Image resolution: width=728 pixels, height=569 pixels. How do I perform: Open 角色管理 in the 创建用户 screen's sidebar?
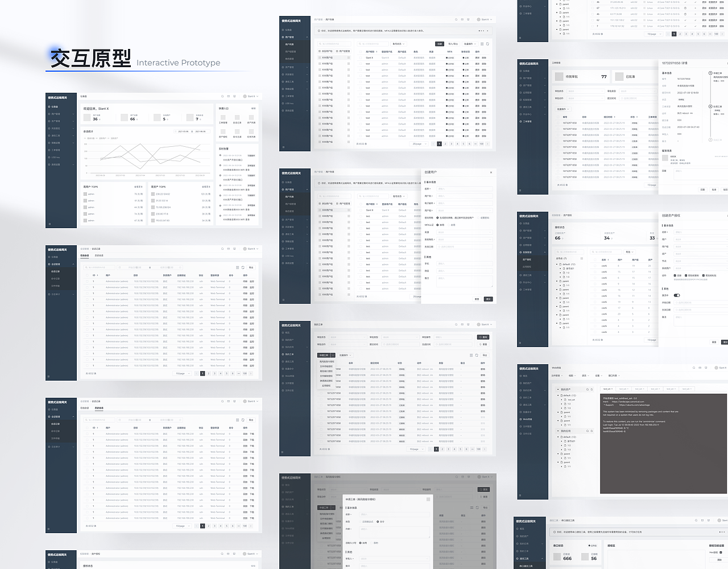[289, 211]
